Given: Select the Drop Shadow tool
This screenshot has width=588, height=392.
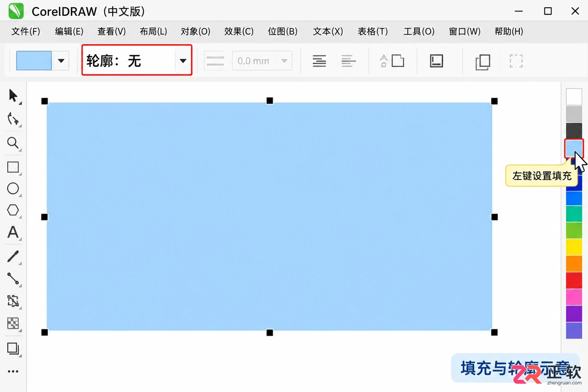Looking at the screenshot, I should tap(13, 348).
